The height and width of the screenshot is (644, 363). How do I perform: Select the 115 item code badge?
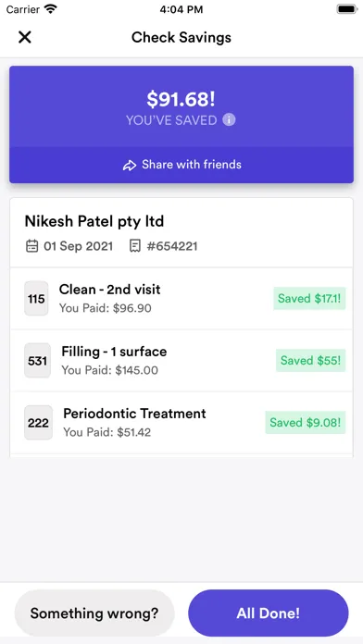(36, 299)
